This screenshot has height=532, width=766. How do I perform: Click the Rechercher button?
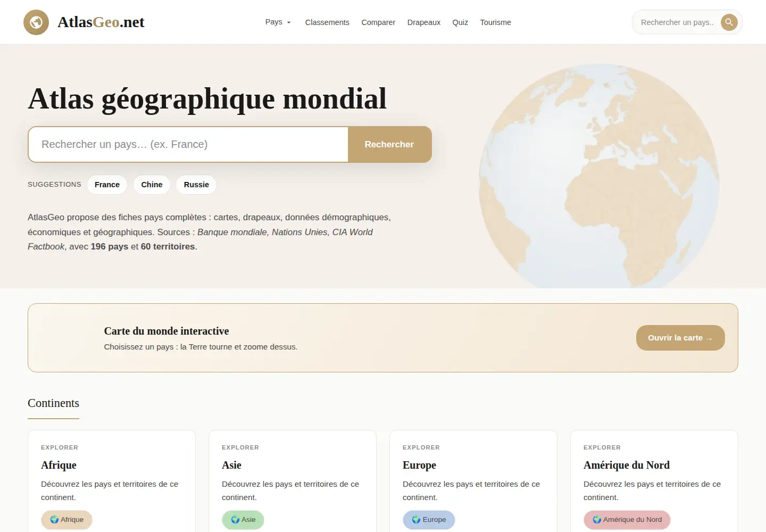[x=389, y=144]
